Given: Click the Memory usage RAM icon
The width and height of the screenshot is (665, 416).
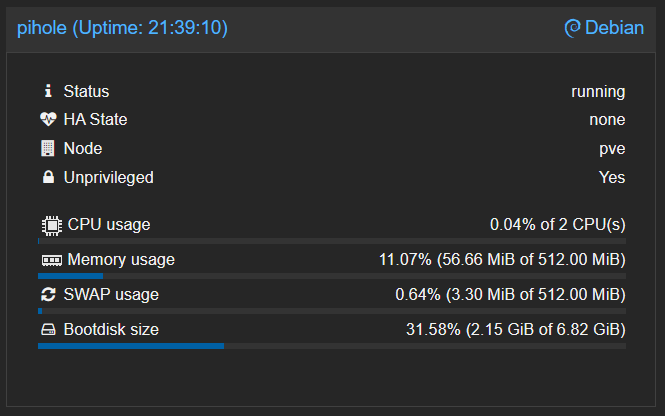Looking at the screenshot, I should click(50, 260).
